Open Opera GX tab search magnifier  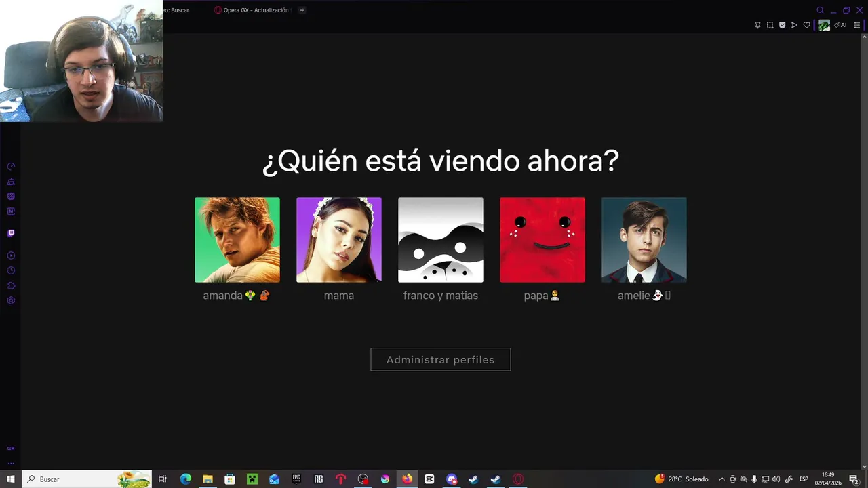pos(820,10)
